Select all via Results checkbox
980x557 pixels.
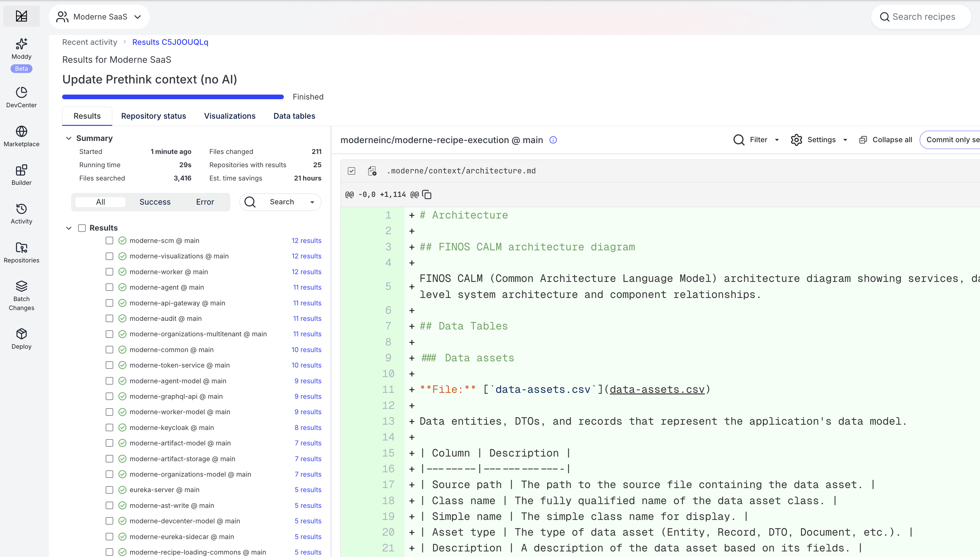(x=82, y=228)
